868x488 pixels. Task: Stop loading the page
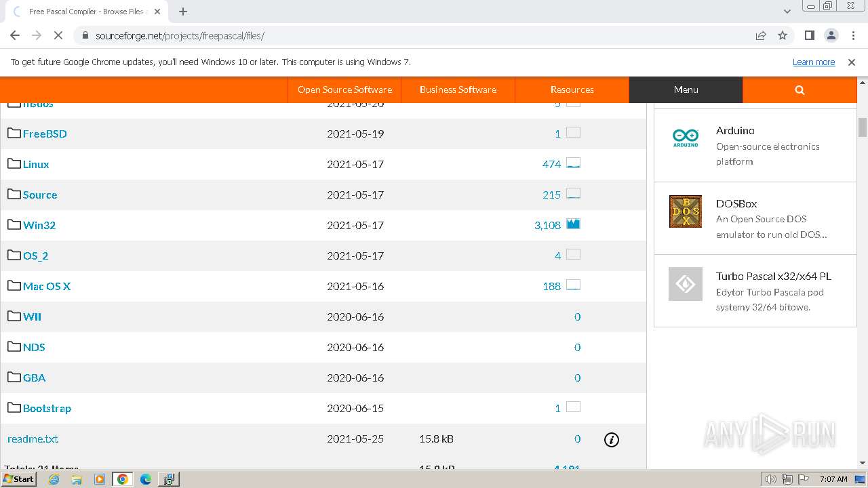tap(58, 35)
